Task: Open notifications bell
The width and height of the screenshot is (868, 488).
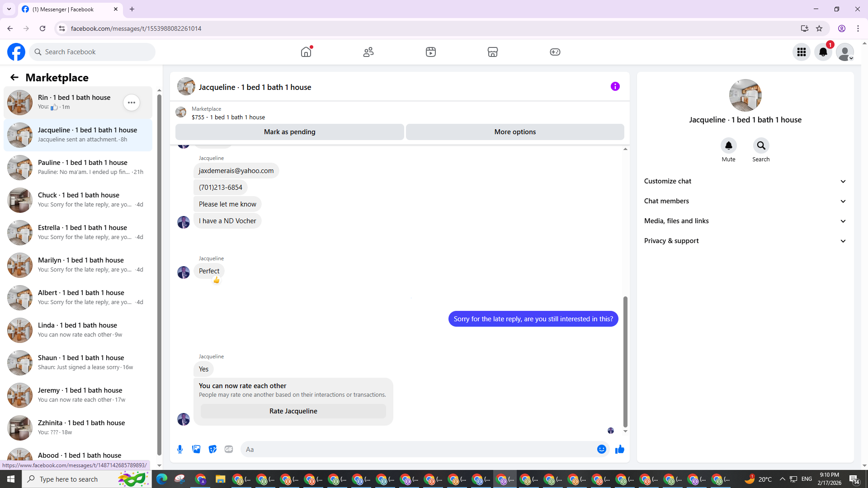Action: [823, 52]
